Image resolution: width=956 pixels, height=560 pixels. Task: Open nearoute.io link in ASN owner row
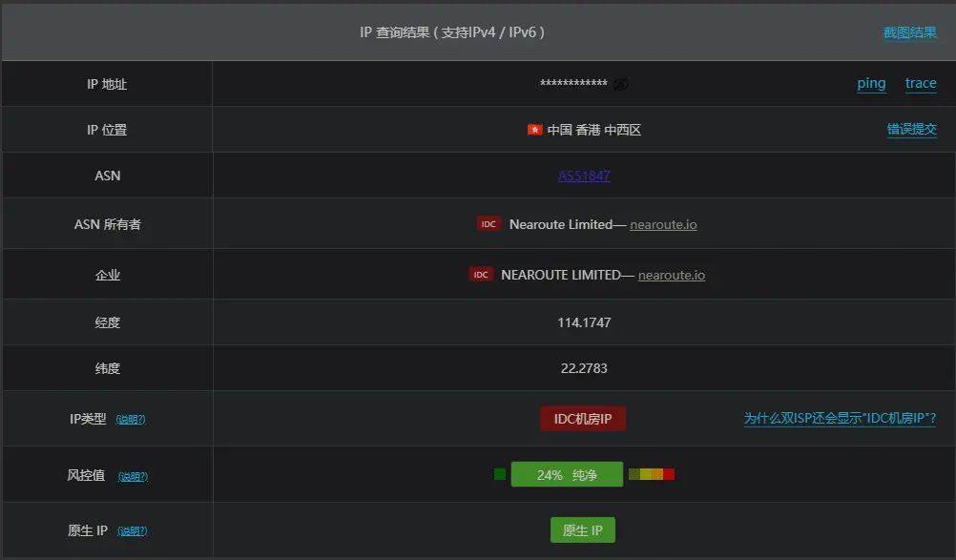663,224
